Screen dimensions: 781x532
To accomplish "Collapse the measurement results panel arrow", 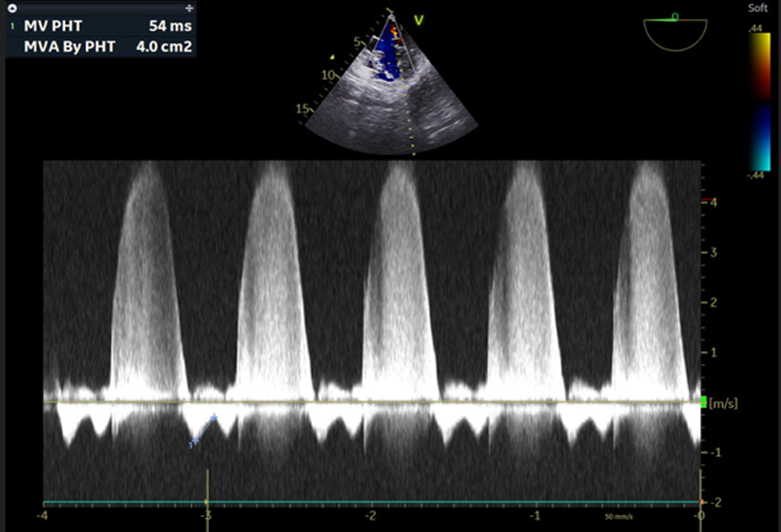I will 13,7.
